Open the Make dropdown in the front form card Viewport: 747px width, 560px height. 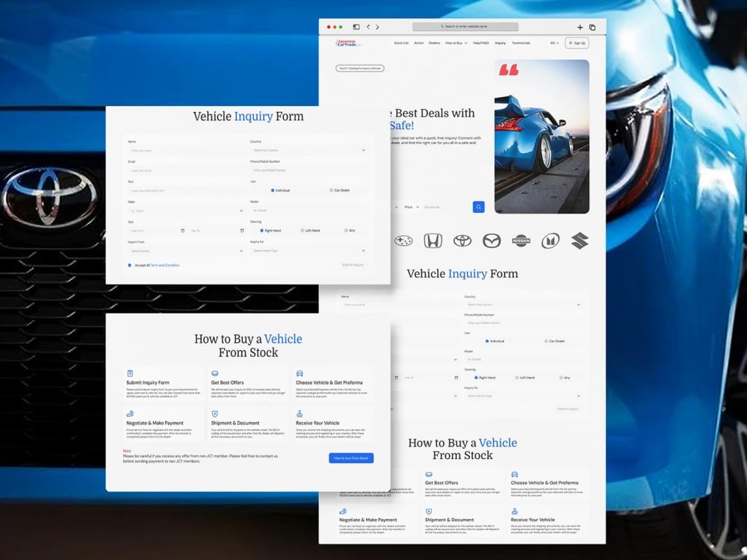[x=186, y=211]
